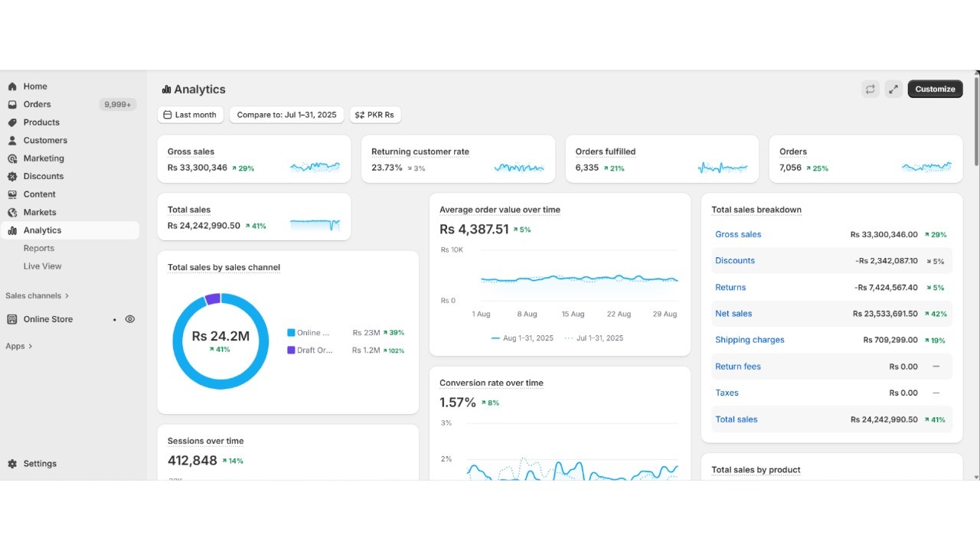Open Marketing via its target icon

(x=12, y=158)
